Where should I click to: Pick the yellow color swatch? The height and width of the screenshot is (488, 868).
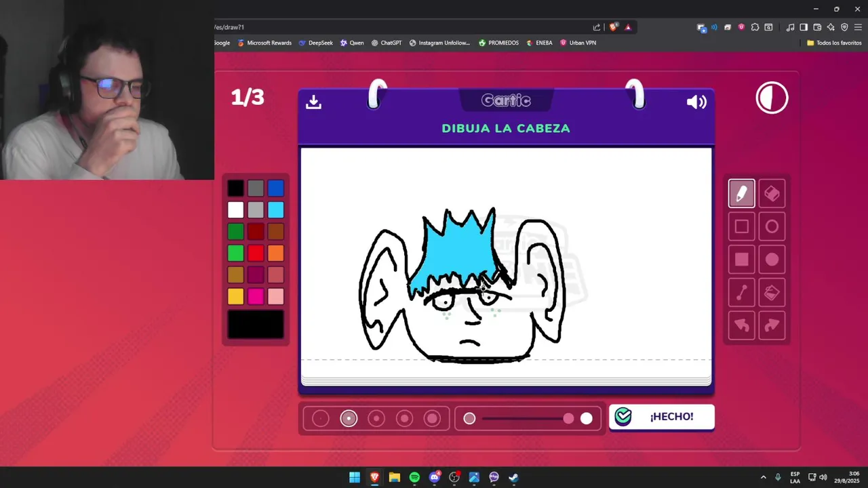coord(235,296)
